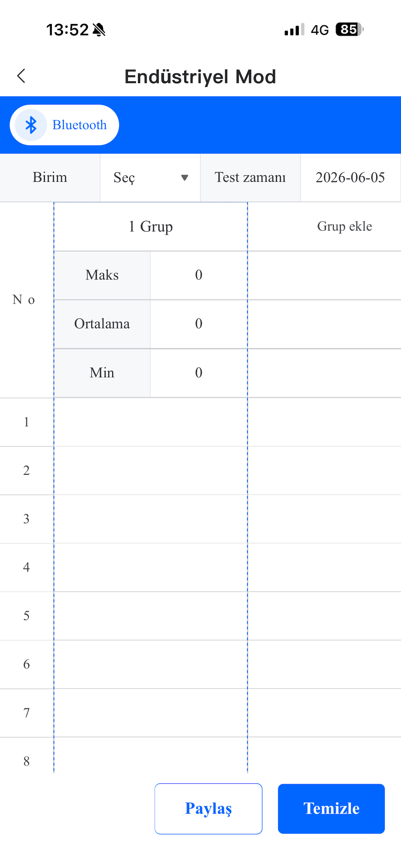The width and height of the screenshot is (401, 868).
Task: Select row number 6 label
Action: point(26,665)
